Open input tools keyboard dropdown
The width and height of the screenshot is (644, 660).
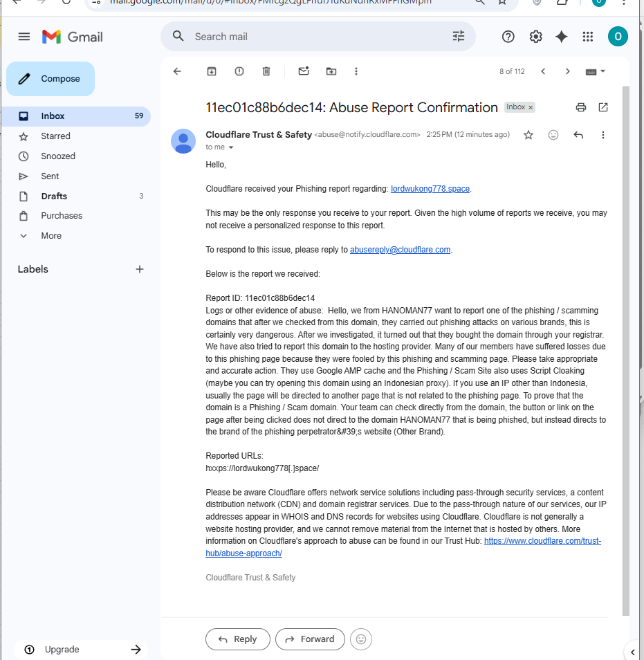point(595,71)
